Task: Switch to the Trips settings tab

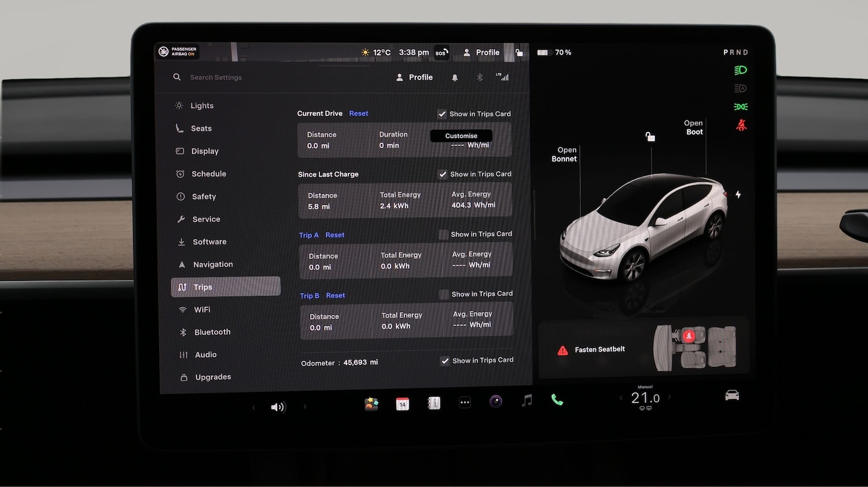Action: [x=225, y=287]
